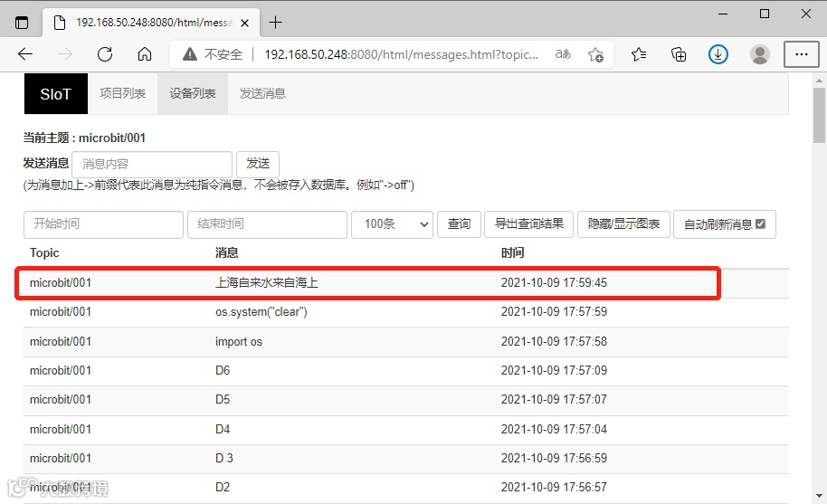Click timestamp 2021-10-09 17:57:58

(554, 342)
